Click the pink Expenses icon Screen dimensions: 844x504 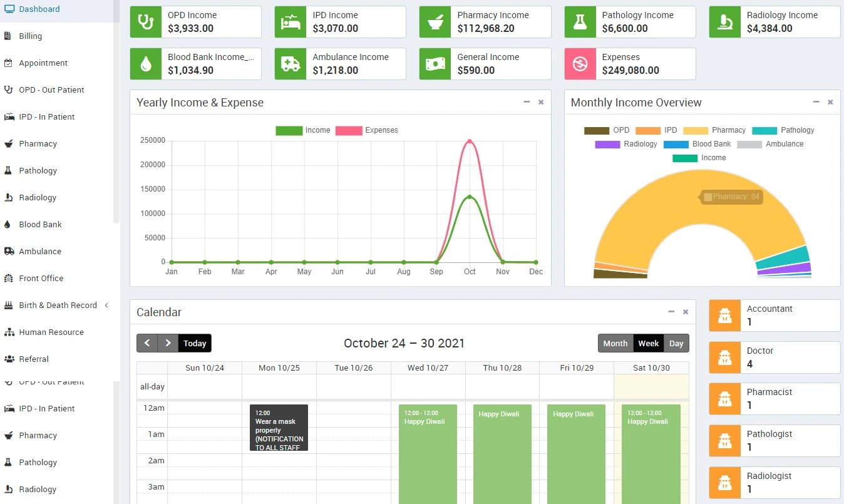click(x=580, y=64)
